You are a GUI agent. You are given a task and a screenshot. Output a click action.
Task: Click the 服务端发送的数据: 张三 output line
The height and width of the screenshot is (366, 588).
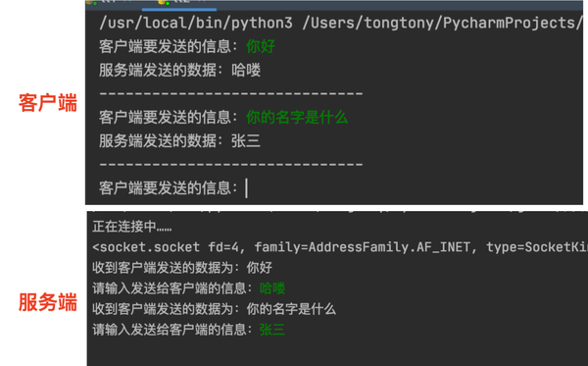coord(179,141)
